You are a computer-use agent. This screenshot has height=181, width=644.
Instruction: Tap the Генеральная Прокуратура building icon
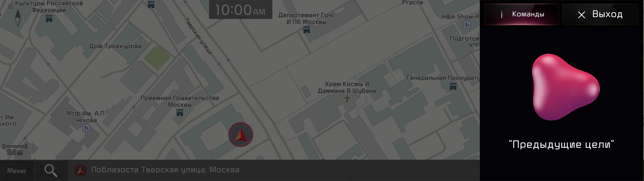[453, 86]
